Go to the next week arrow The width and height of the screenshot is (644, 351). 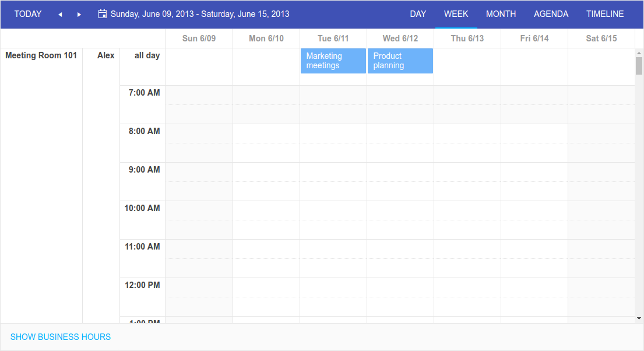tap(79, 15)
